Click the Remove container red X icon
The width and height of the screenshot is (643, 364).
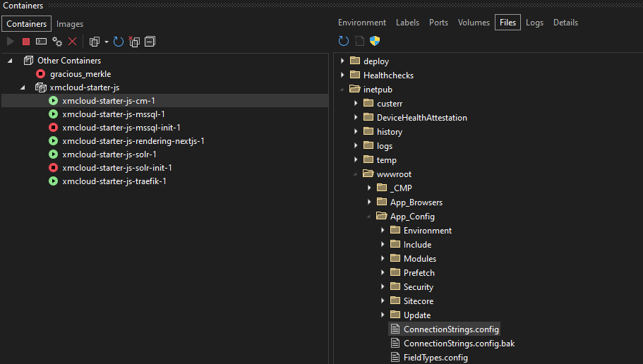pos(72,42)
